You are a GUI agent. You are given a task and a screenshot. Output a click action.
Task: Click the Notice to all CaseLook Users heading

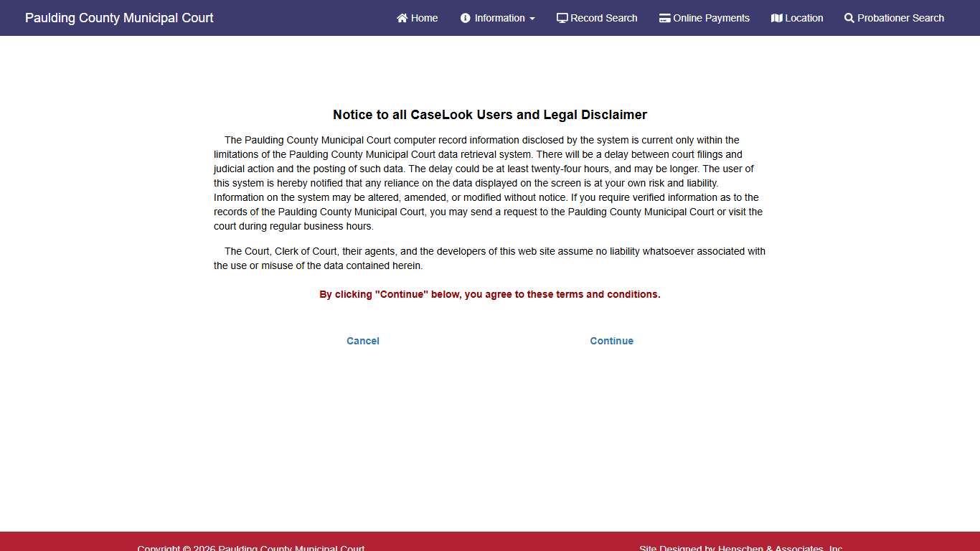490,115
